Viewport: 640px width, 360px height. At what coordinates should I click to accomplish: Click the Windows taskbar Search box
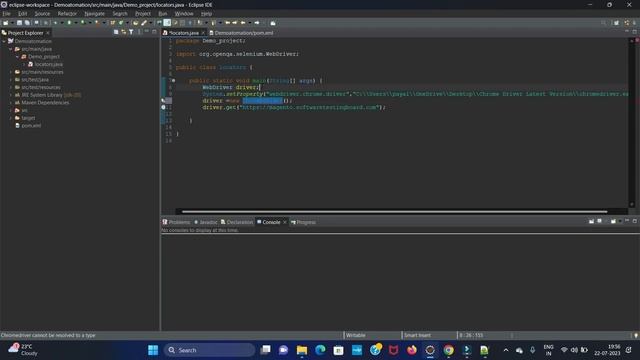pos(209,350)
